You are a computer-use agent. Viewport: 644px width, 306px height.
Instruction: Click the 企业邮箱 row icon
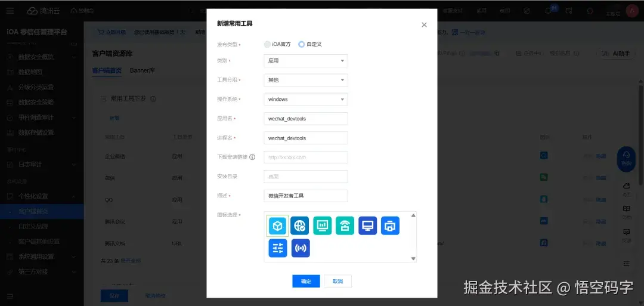coord(544,156)
